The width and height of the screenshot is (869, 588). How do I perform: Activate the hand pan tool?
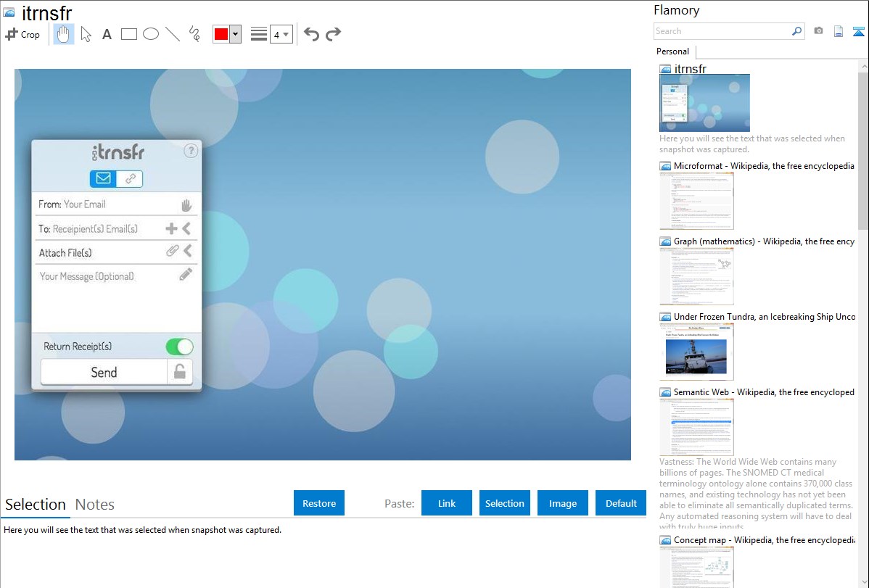tap(63, 34)
